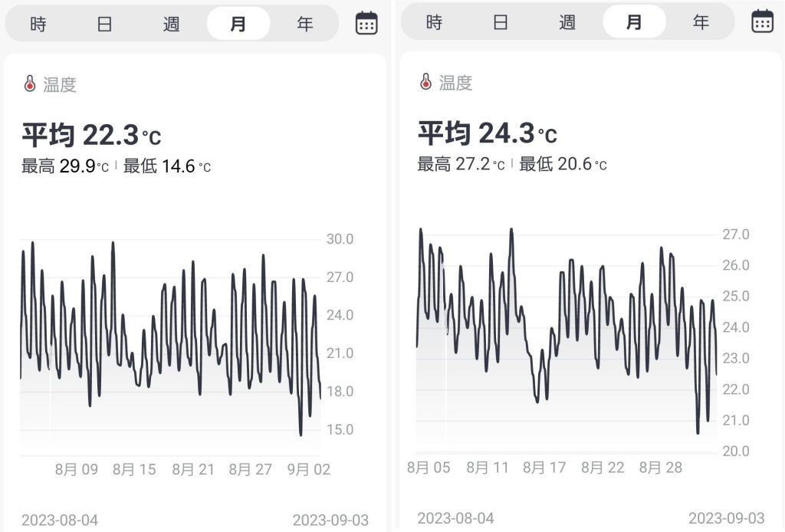Switch to the 時 tab in the left panel
Viewport: 785px width, 532px height.
tap(38, 24)
